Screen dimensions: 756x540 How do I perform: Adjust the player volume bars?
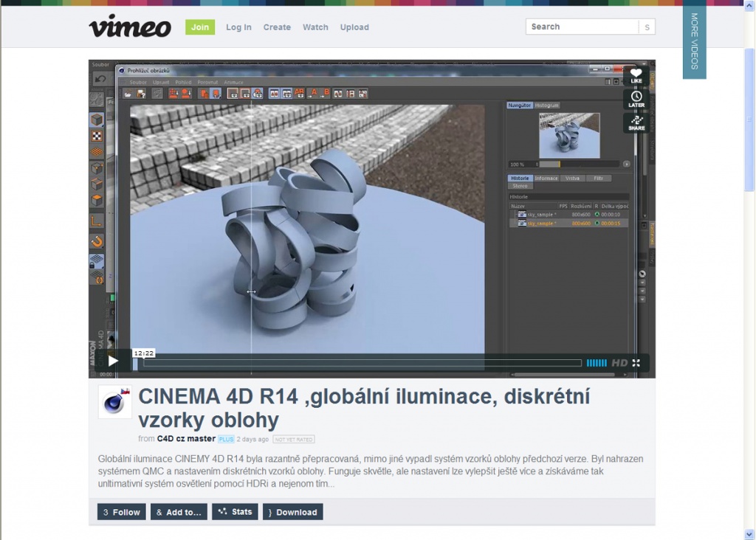coord(597,363)
